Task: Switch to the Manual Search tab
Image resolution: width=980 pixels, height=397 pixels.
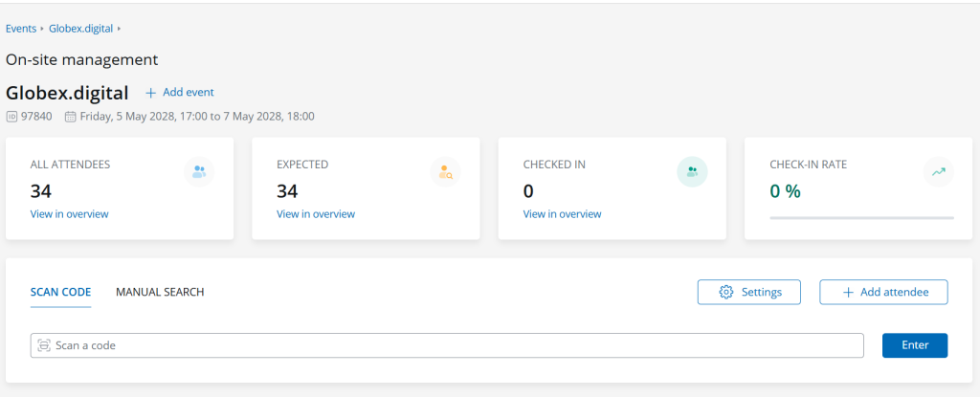Action: [x=160, y=292]
